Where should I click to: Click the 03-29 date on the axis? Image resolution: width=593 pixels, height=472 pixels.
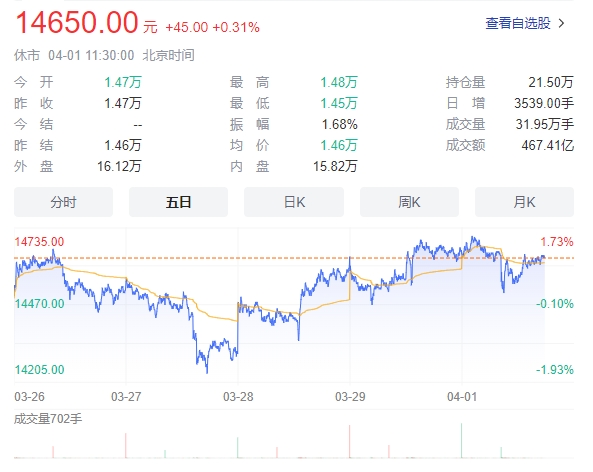tap(350, 397)
